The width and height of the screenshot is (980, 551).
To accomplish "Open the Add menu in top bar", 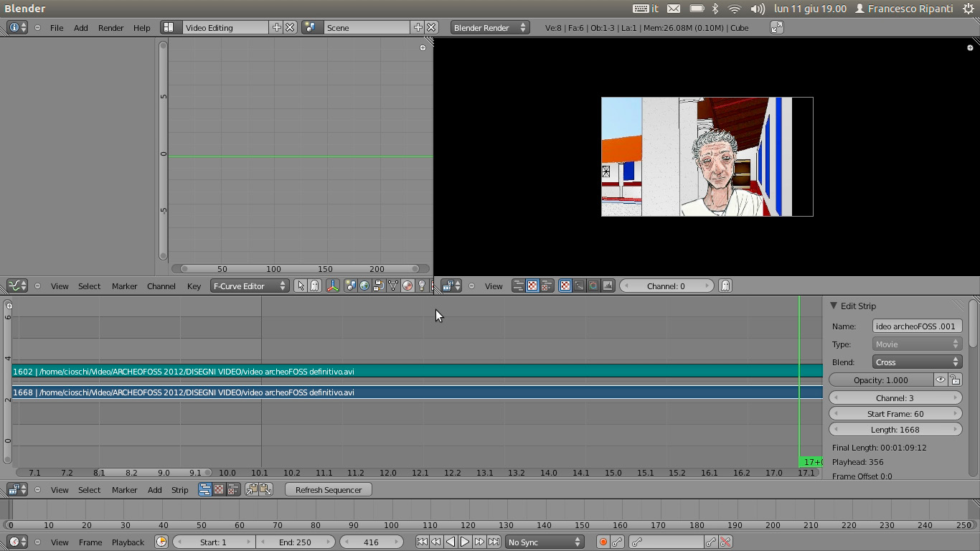I will (x=80, y=28).
